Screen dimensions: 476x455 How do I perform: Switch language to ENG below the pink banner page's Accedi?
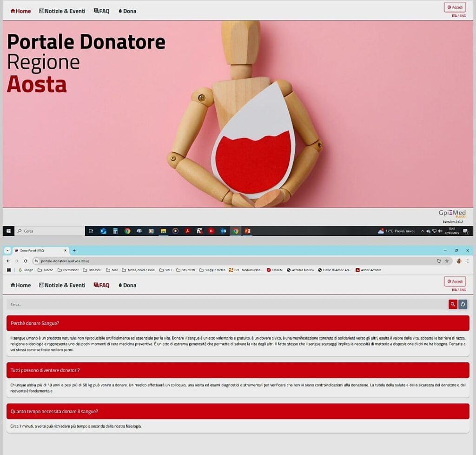[x=463, y=16]
